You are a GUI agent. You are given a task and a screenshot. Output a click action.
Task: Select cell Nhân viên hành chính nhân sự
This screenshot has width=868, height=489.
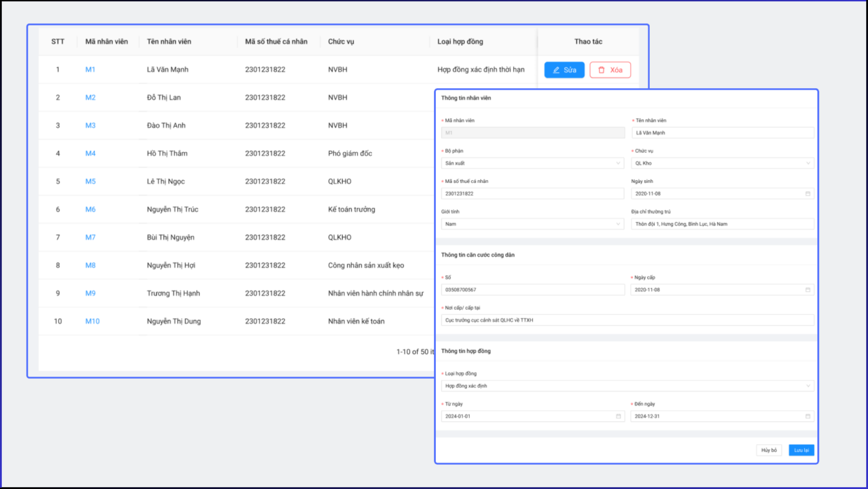[376, 293]
